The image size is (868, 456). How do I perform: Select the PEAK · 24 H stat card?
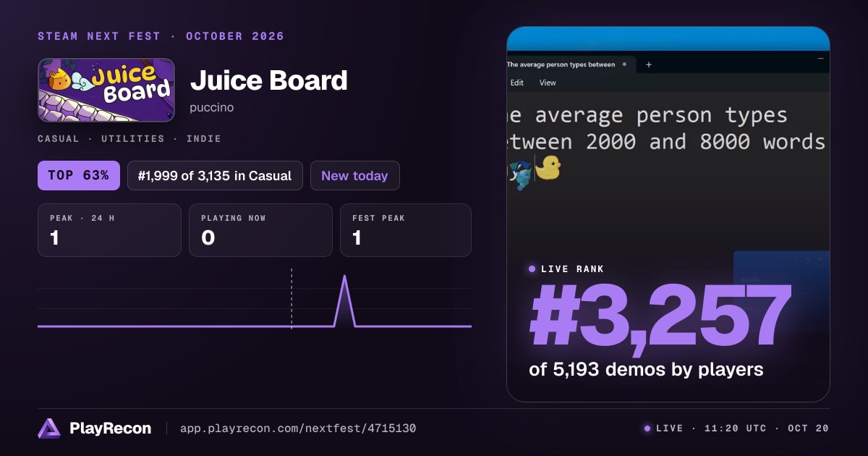pos(109,230)
